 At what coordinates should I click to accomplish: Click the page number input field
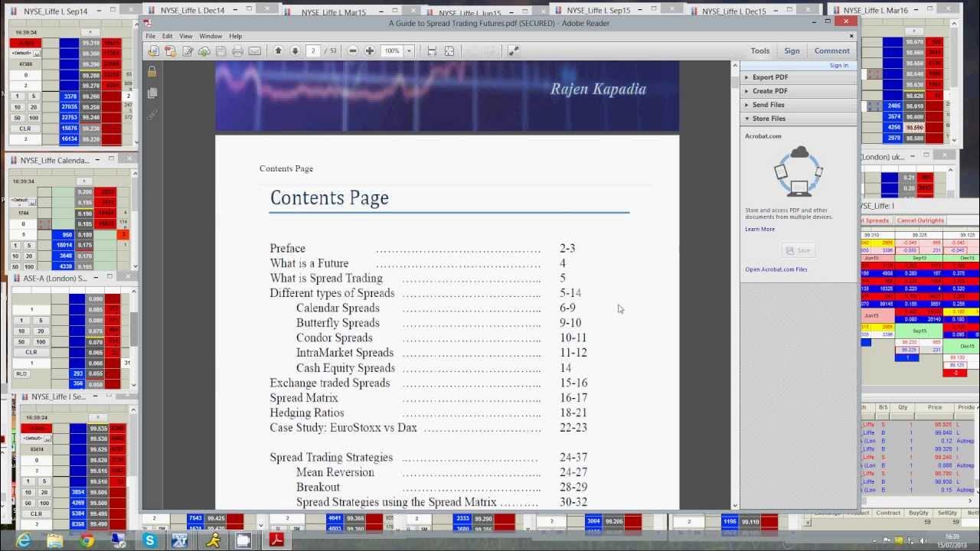[x=313, y=51]
